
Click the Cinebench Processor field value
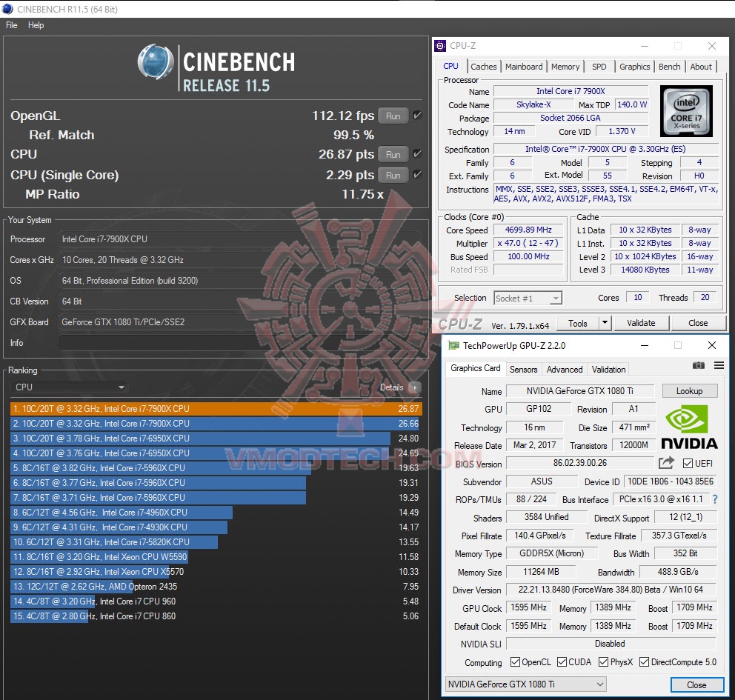coord(239,239)
